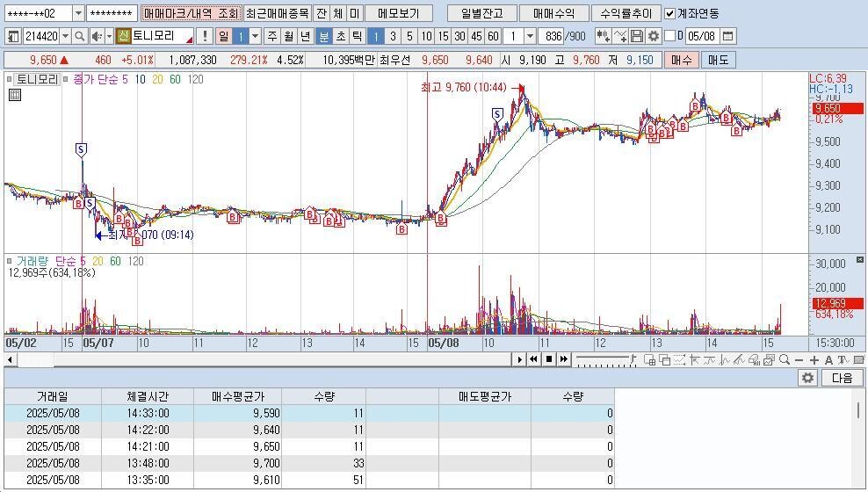
Task: Select the 년 yearly period toggle
Action: coord(305,37)
